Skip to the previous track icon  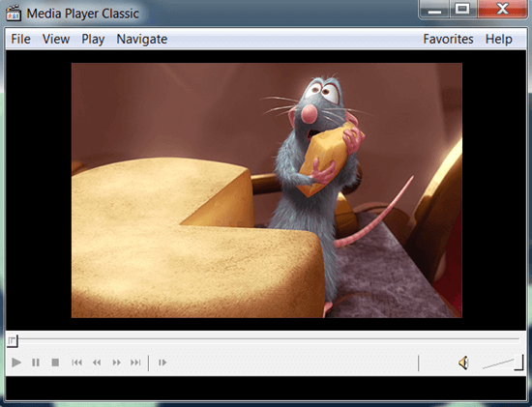(x=77, y=363)
